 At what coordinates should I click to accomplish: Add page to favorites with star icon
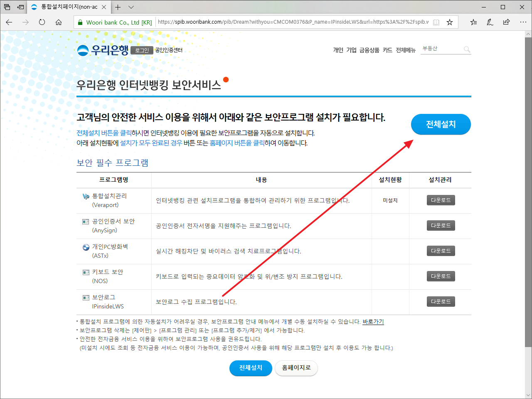point(449,22)
